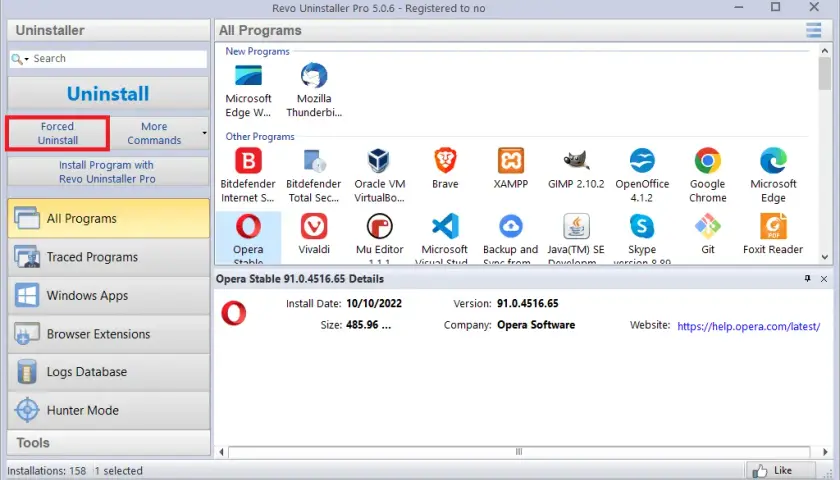Pin the Opera Stable details panel

pos(807,279)
